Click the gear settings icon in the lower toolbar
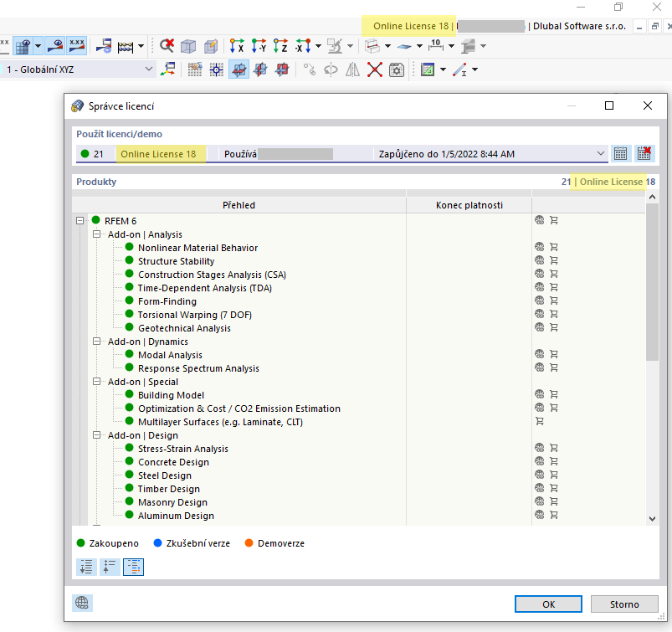Image resolution: width=672 pixels, height=632 pixels. [x=396, y=69]
